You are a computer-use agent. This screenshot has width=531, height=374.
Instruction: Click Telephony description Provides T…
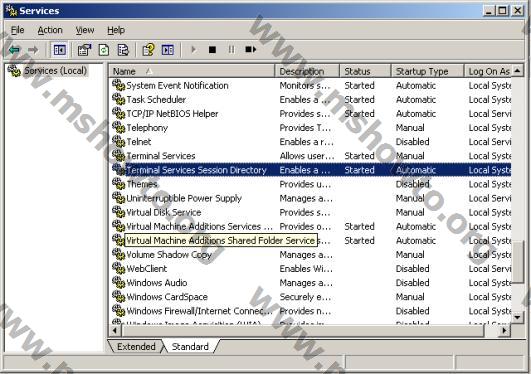[305, 127]
